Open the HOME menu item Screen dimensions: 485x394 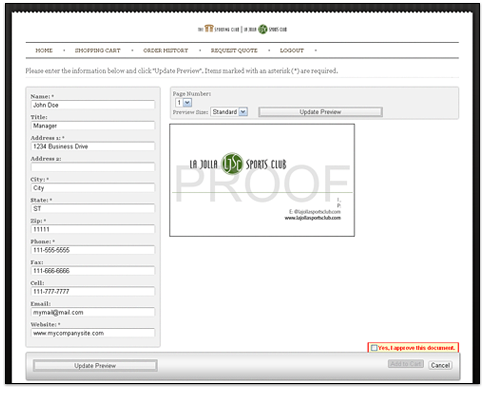(x=44, y=50)
